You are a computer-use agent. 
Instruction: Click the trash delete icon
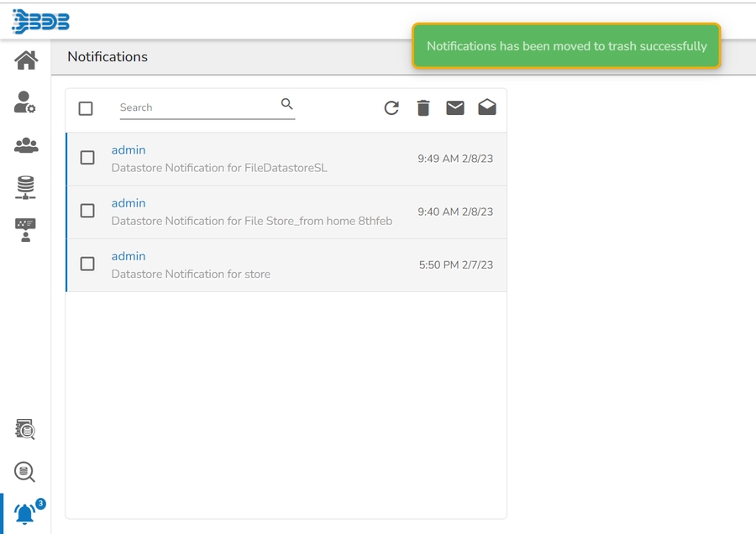click(x=423, y=108)
